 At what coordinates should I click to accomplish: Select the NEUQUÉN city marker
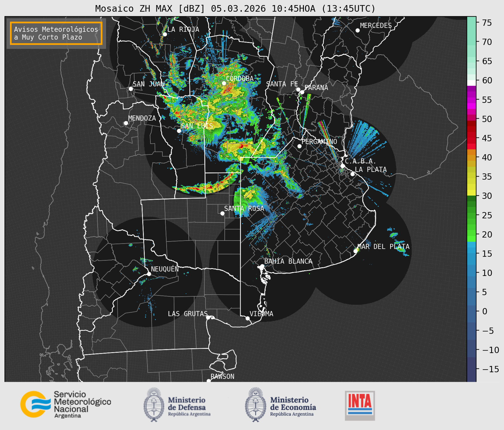pos(149,274)
